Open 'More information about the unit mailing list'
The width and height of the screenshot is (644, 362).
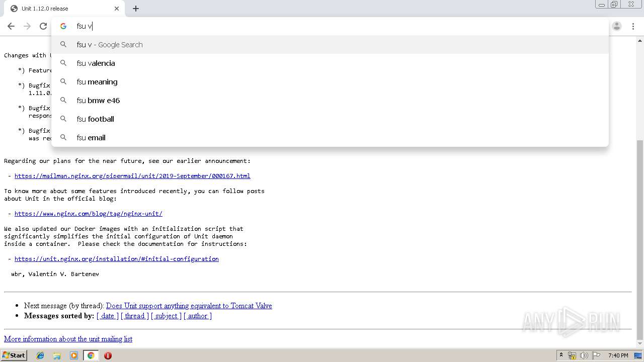(68, 339)
